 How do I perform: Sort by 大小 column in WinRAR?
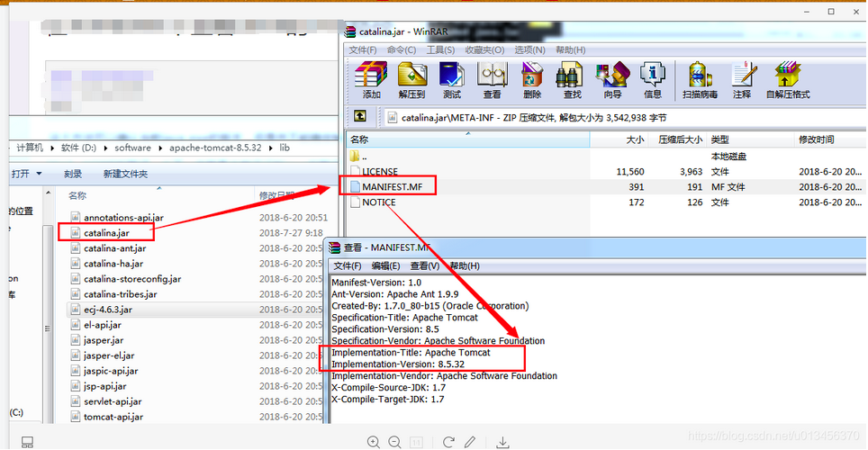[x=635, y=139]
